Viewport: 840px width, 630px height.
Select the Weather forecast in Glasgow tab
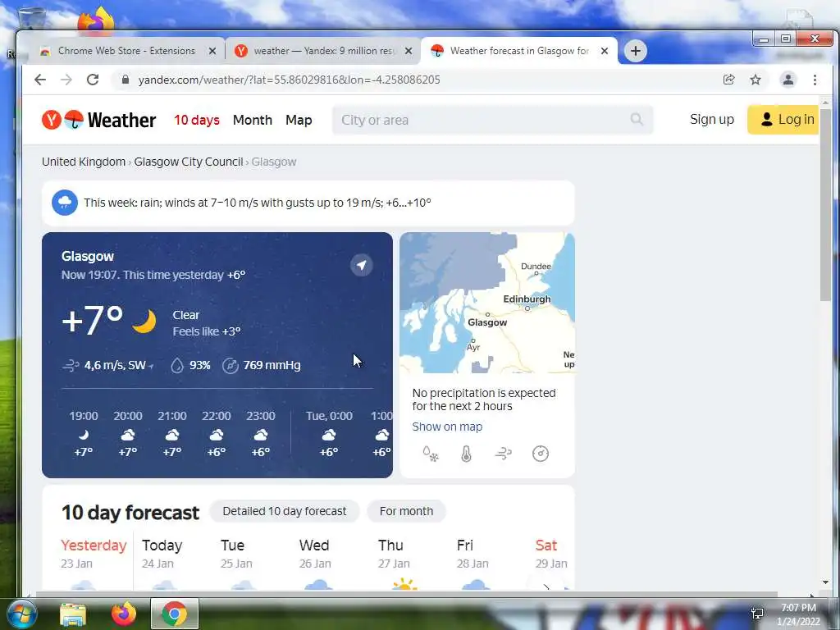pos(519,51)
